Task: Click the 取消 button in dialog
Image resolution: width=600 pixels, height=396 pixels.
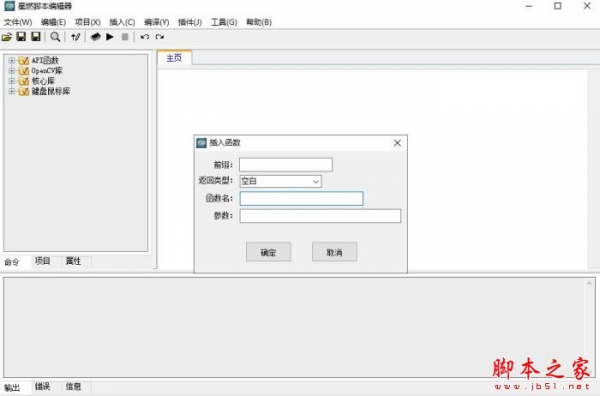Action: point(334,252)
